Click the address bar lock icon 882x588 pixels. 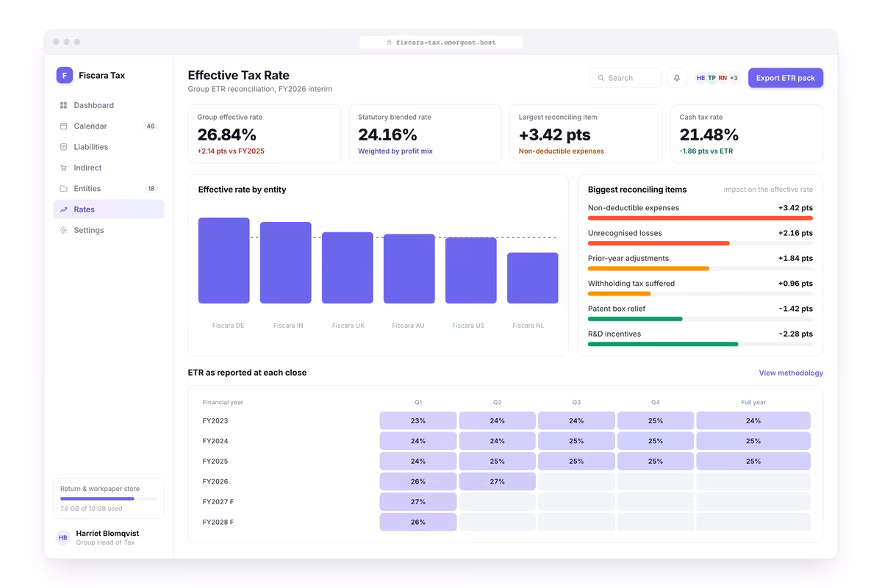[390, 43]
